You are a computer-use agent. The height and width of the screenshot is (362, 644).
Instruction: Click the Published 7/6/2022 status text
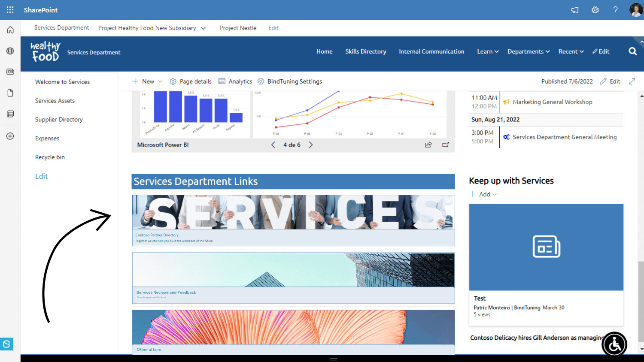[x=567, y=81]
